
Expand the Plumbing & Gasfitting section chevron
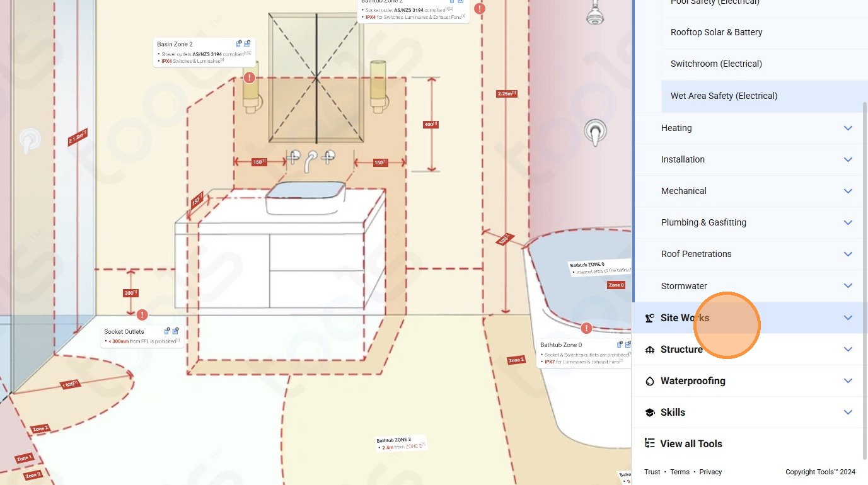848,222
